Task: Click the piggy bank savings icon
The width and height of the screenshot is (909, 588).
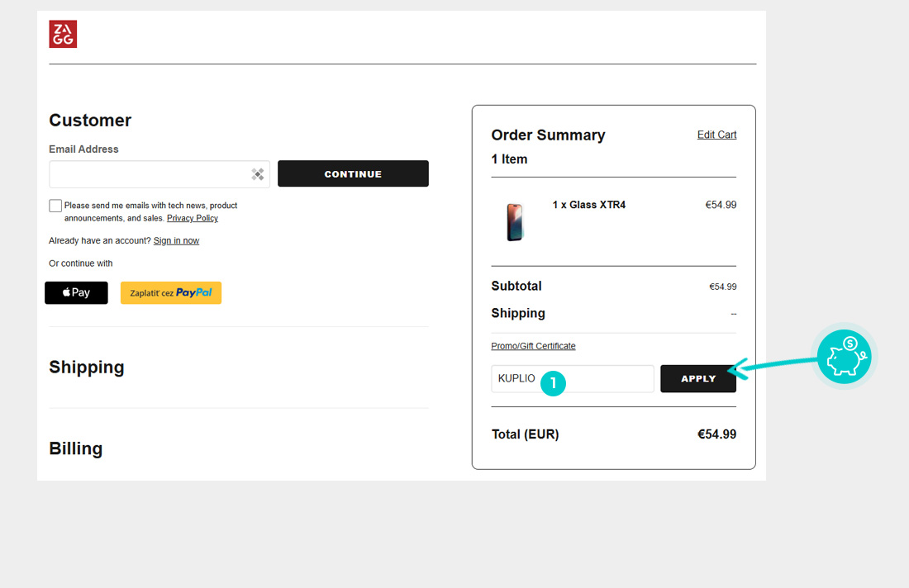Action: pos(844,357)
